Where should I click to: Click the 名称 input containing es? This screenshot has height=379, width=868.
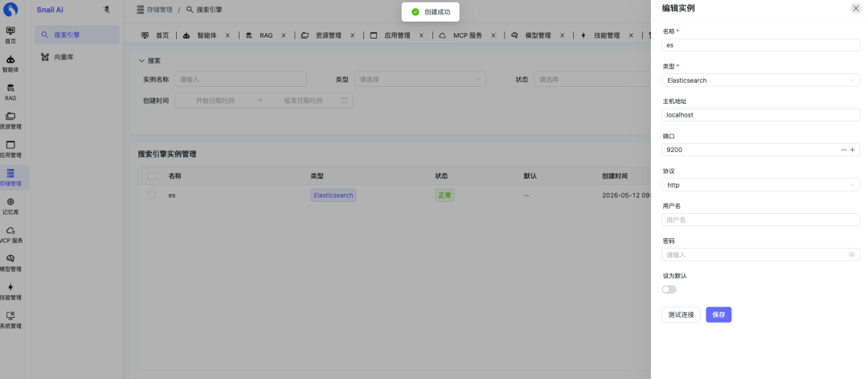click(x=760, y=45)
